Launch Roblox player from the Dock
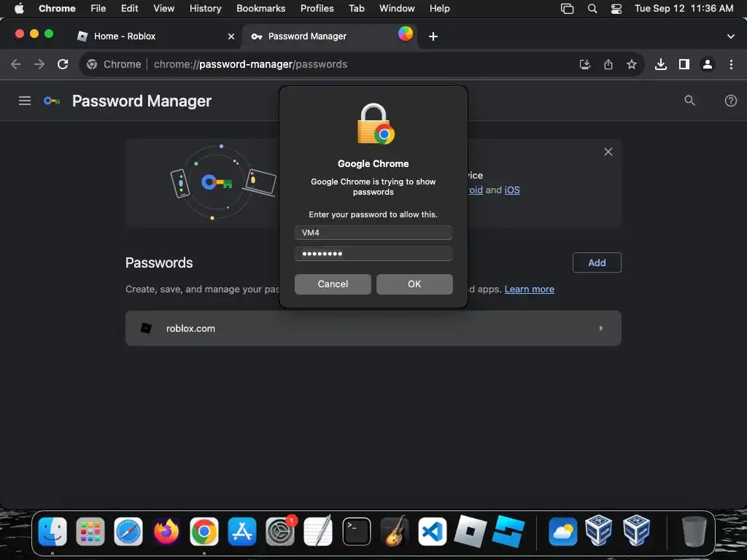Screen dimensions: 747x560 coord(471,531)
